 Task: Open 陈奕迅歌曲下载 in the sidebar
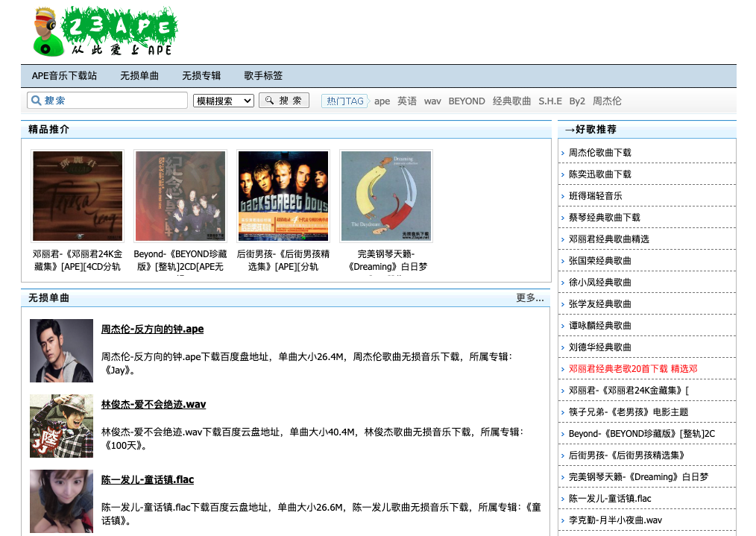(x=599, y=174)
